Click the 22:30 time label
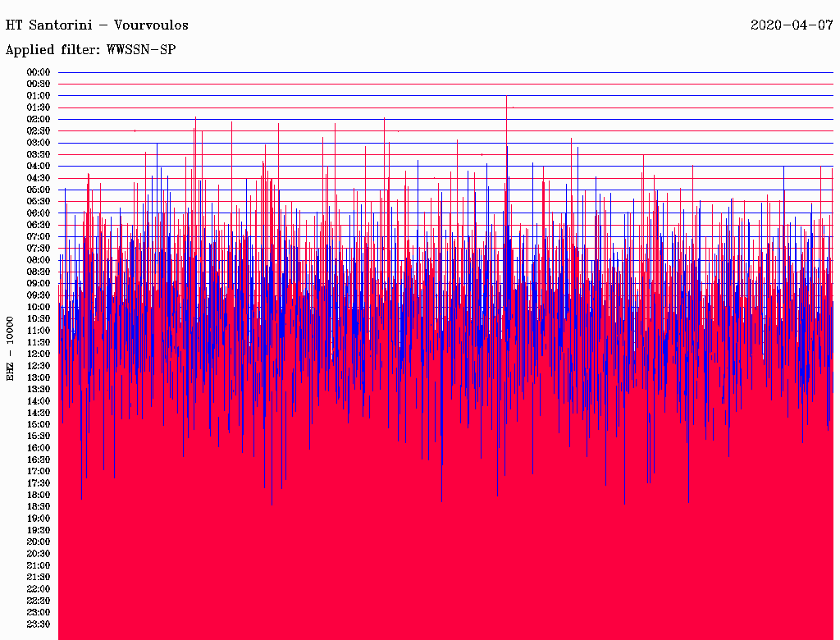The image size is (840, 640). tap(39, 601)
